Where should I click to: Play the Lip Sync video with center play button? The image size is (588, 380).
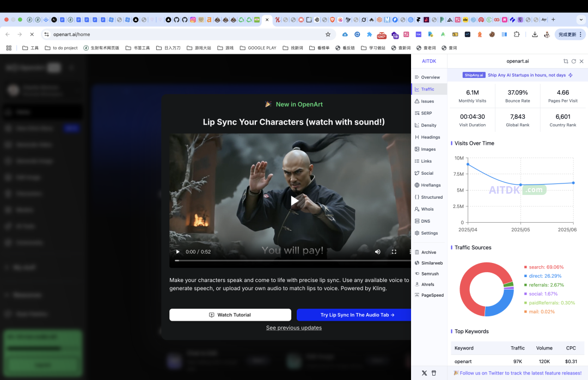[295, 201]
